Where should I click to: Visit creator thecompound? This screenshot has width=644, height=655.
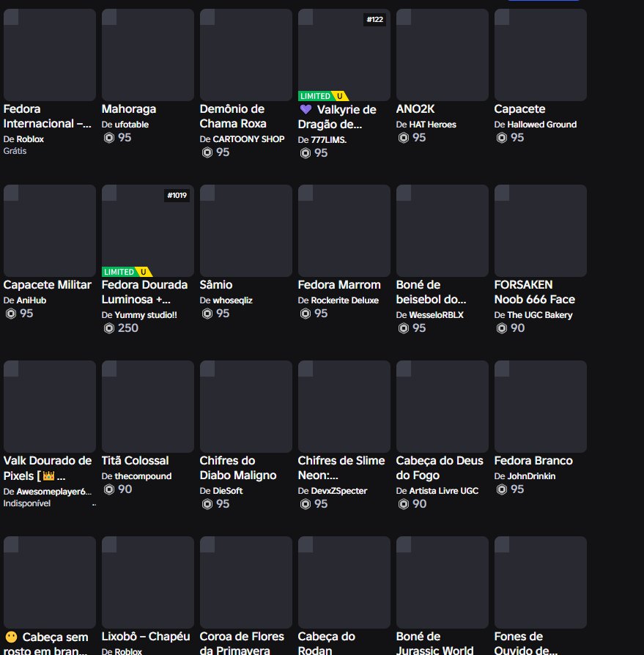point(144,476)
